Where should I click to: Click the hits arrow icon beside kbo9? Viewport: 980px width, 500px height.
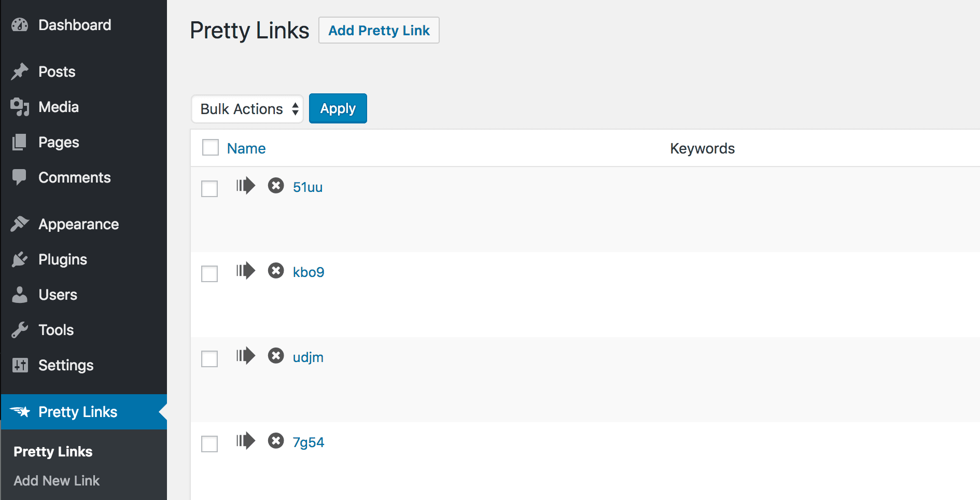click(x=246, y=270)
